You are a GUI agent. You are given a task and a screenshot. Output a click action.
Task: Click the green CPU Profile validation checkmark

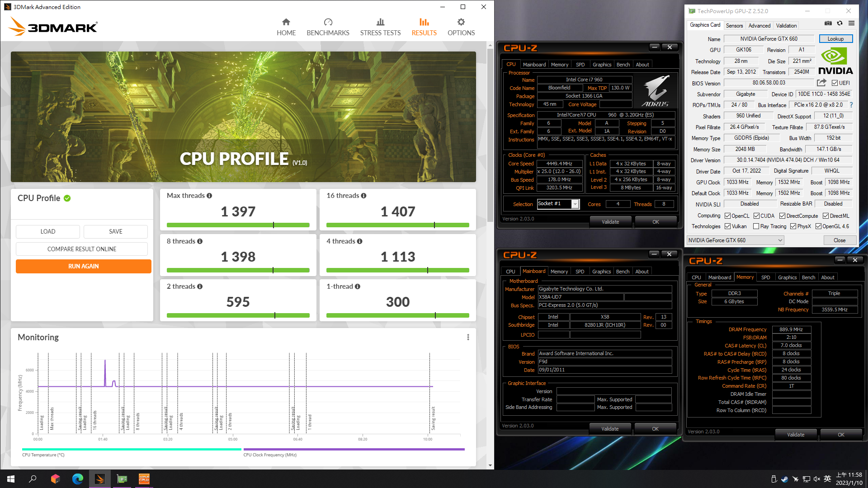(67, 198)
